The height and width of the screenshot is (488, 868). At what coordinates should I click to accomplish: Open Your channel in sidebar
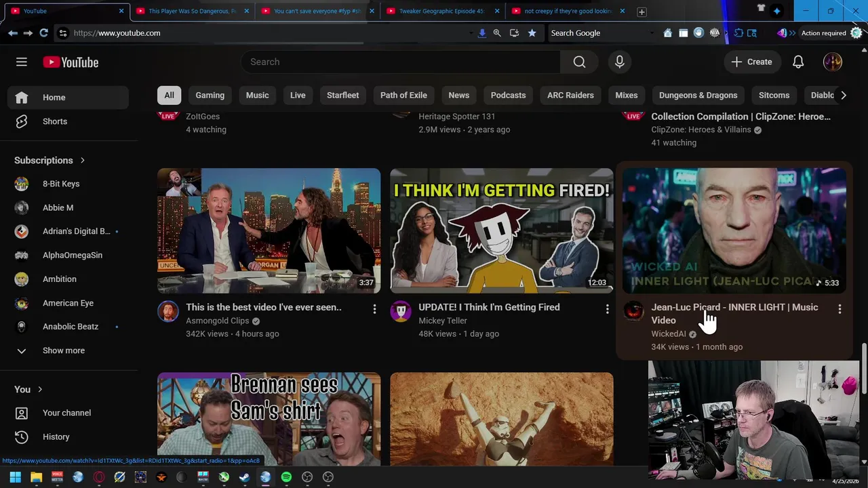[x=68, y=413]
